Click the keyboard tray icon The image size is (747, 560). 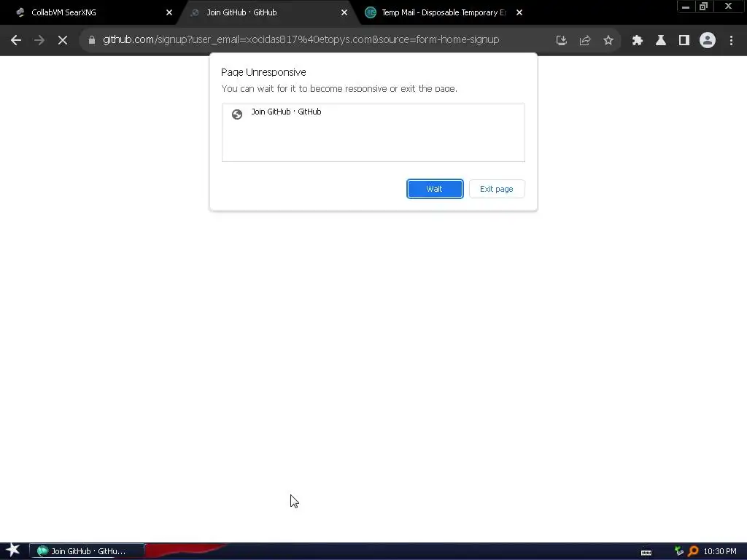coord(646,553)
